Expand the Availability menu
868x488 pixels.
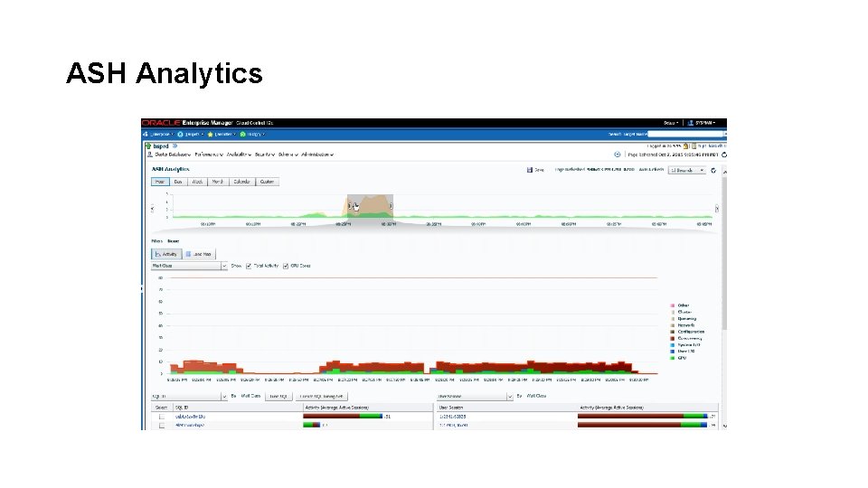tap(239, 155)
